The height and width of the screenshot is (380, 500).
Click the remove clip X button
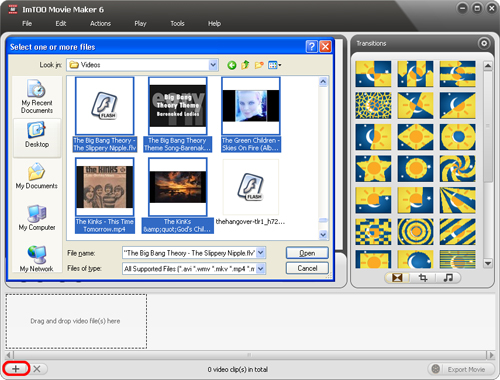coord(37,369)
